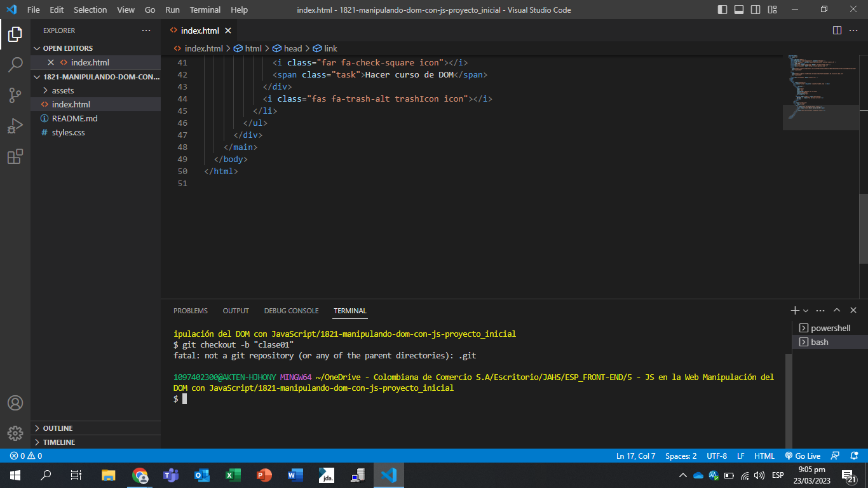Click the link breadcrumb segment
This screenshot has height=488, width=868.
[325, 48]
